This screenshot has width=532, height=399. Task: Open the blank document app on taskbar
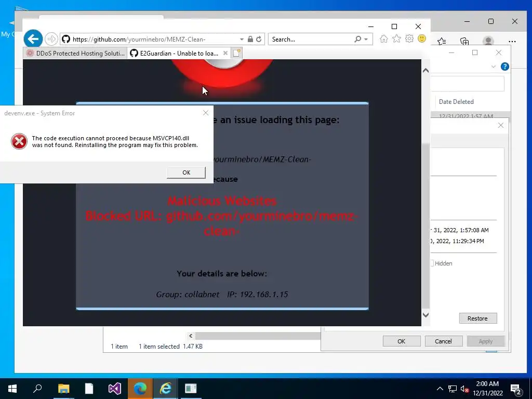pyautogui.click(x=89, y=389)
